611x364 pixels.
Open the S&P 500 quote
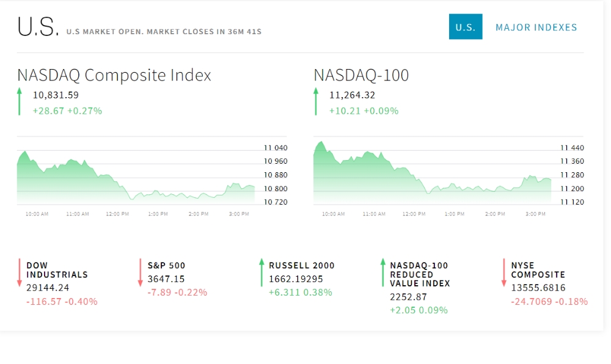(x=166, y=266)
